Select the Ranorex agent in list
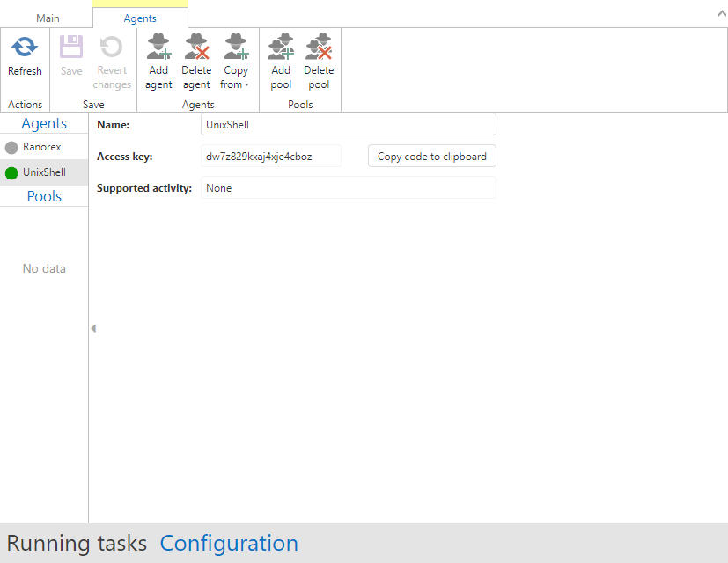This screenshot has width=728, height=563. (42, 147)
